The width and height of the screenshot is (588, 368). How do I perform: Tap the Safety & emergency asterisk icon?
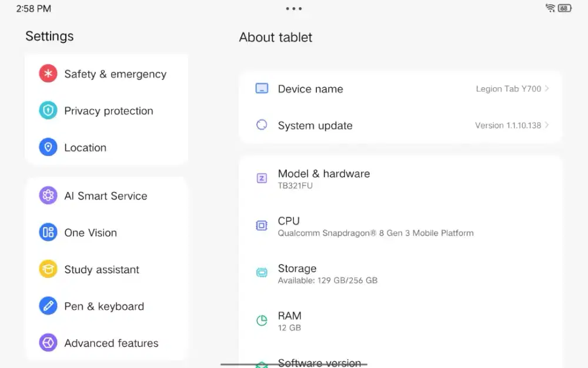(x=48, y=74)
